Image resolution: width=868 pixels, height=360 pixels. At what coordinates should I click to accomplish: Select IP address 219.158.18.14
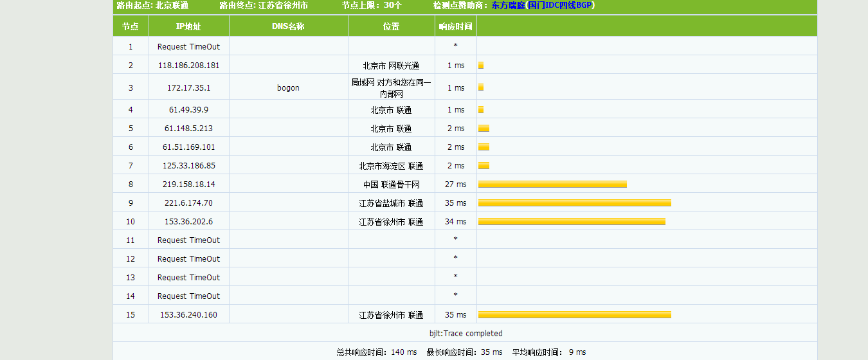click(x=188, y=184)
